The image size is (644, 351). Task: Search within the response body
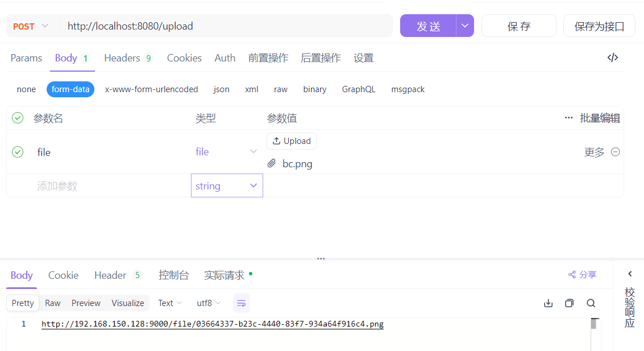click(x=591, y=303)
